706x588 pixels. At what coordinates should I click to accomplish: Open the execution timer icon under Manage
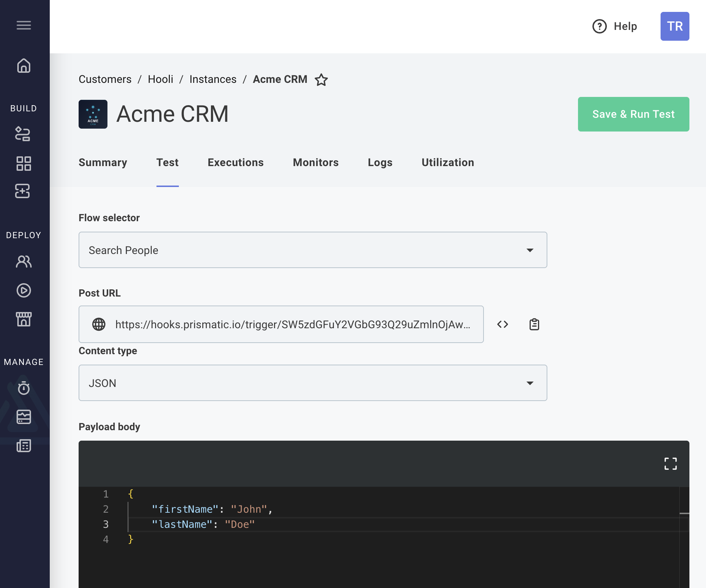[24, 388]
